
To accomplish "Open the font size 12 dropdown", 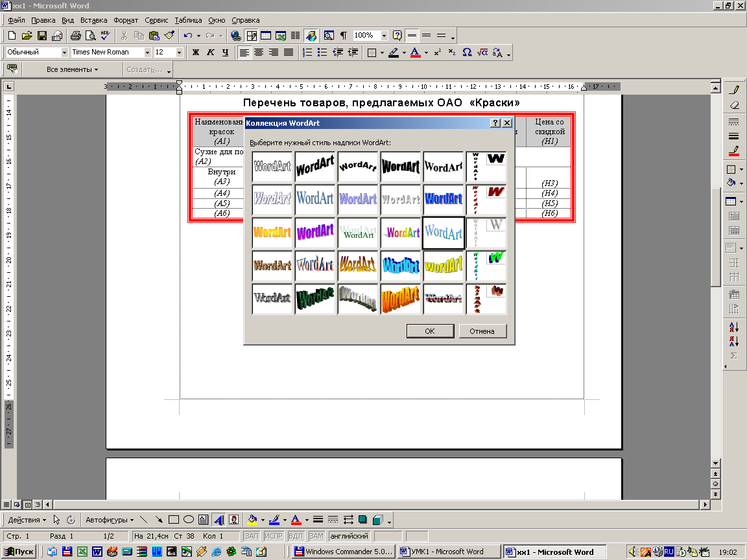I will (179, 52).
